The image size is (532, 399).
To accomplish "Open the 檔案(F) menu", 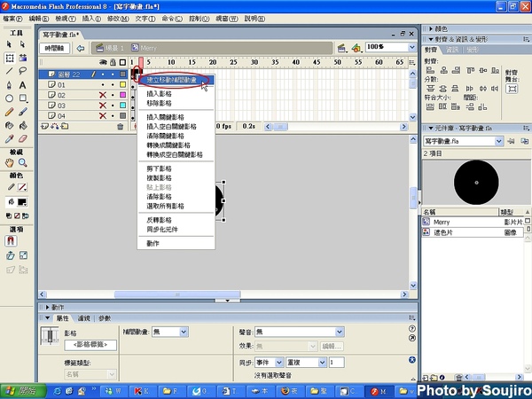I will pyautogui.click(x=12, y=19).
